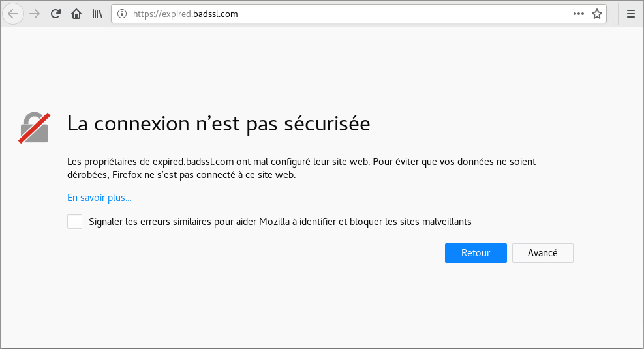Show site information via the info icon

[122, 14]
